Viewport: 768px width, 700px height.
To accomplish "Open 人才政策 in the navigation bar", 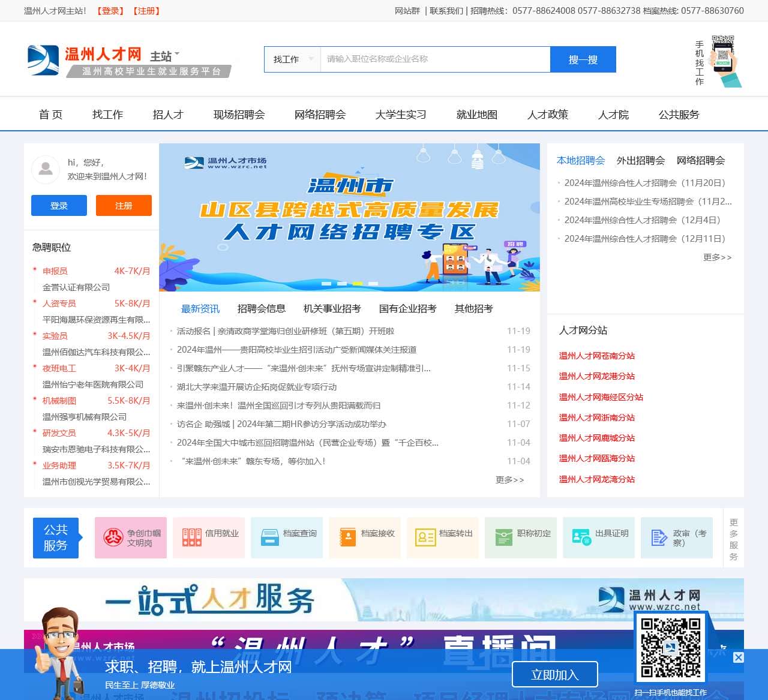I will (x=548, y=115).
